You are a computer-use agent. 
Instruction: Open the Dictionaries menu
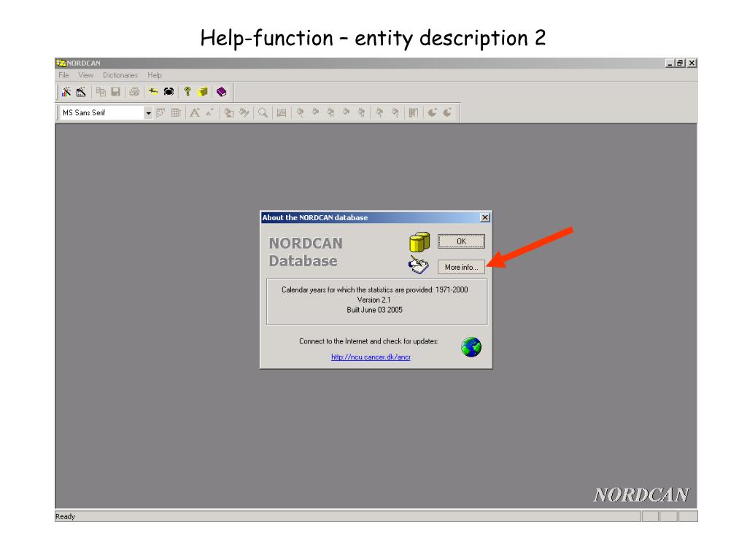click(x=120, y=75)
